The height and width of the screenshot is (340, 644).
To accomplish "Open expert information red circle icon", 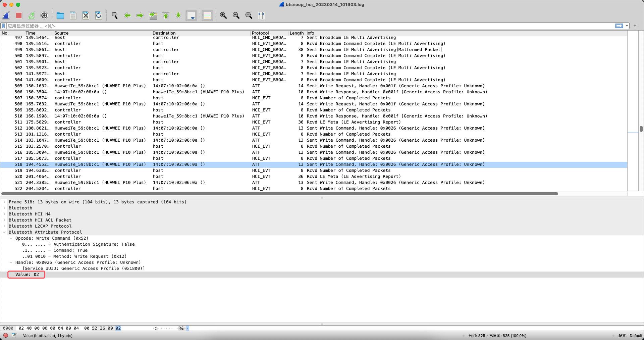I will [6, 335].
